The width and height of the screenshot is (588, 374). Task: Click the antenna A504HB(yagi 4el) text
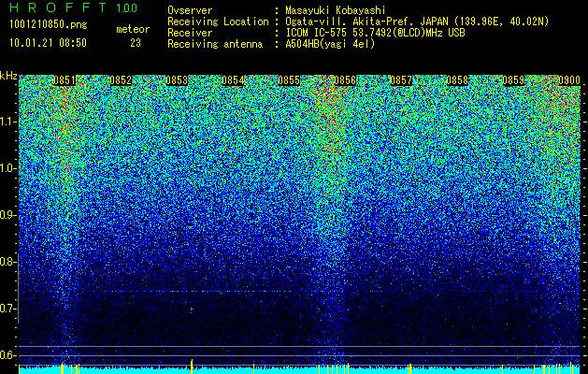(x=330, y=44)
